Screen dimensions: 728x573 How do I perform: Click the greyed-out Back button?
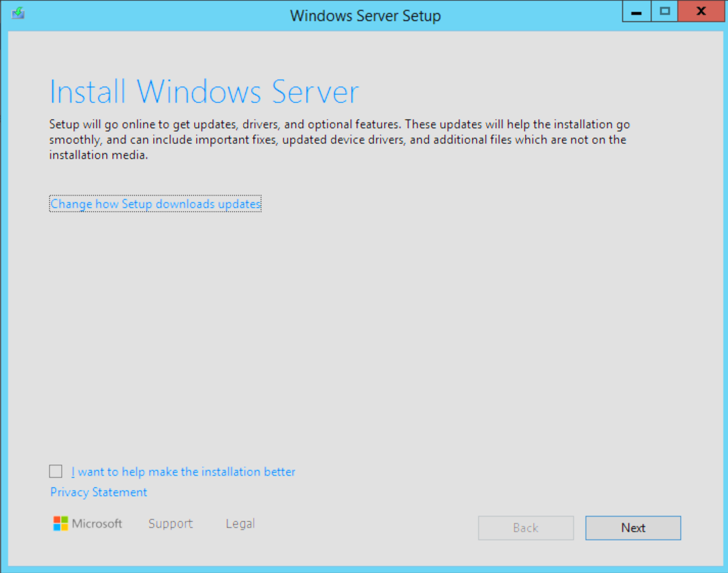pos(525,528)
